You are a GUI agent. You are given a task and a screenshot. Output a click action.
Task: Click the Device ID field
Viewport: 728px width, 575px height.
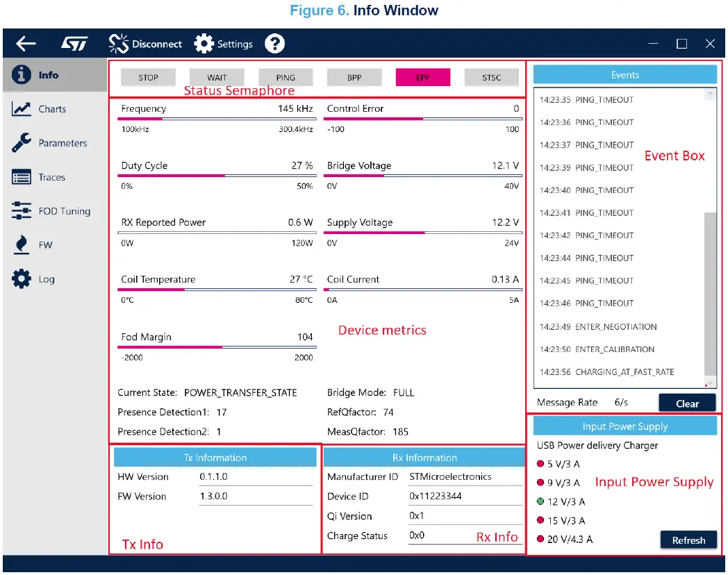tap(465, 497)
